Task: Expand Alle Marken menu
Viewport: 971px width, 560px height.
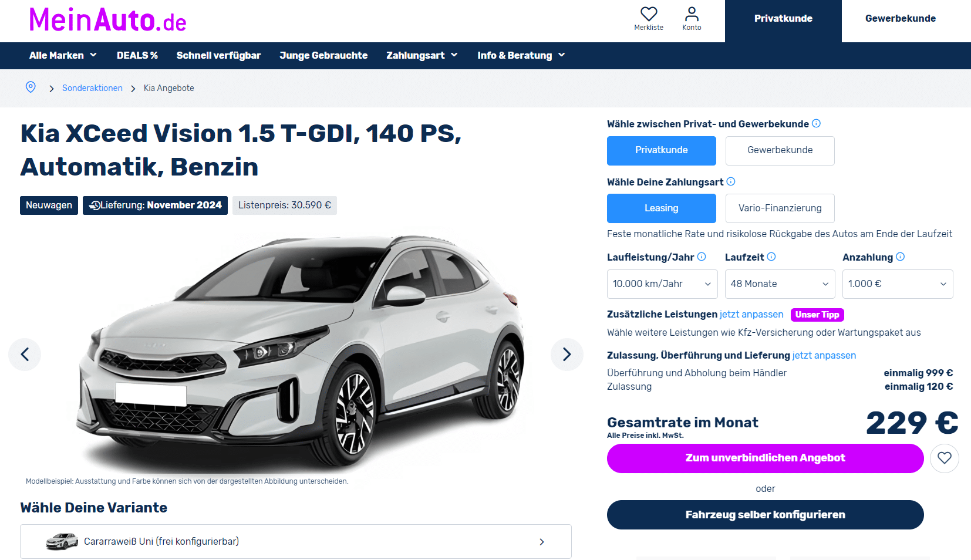Action: [63, 55]
